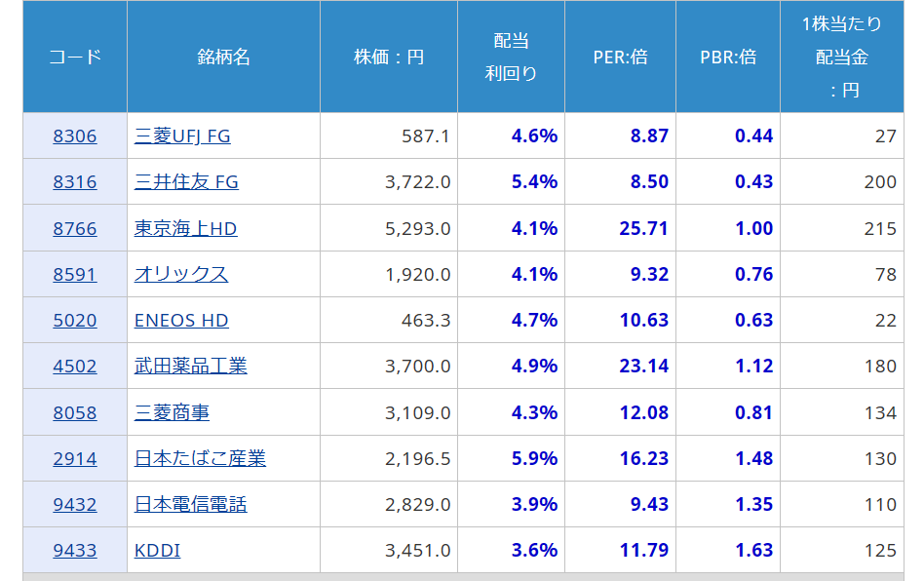Click stock code 9433
The height and width of the screenshot is (581, 924).
(x=75, y=551)
